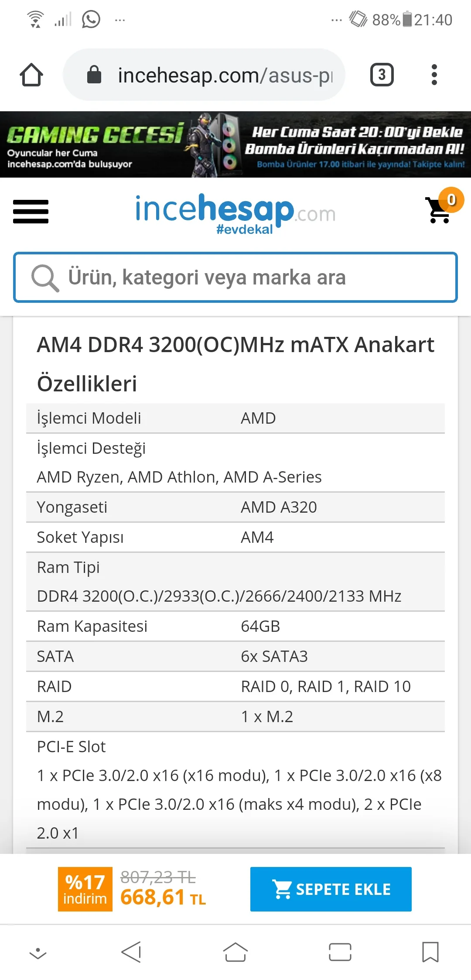471x980 pixels.
Task: Collapse the bottom navigation bar chevron
Action: pyautogui.click(x=38, y=953)
